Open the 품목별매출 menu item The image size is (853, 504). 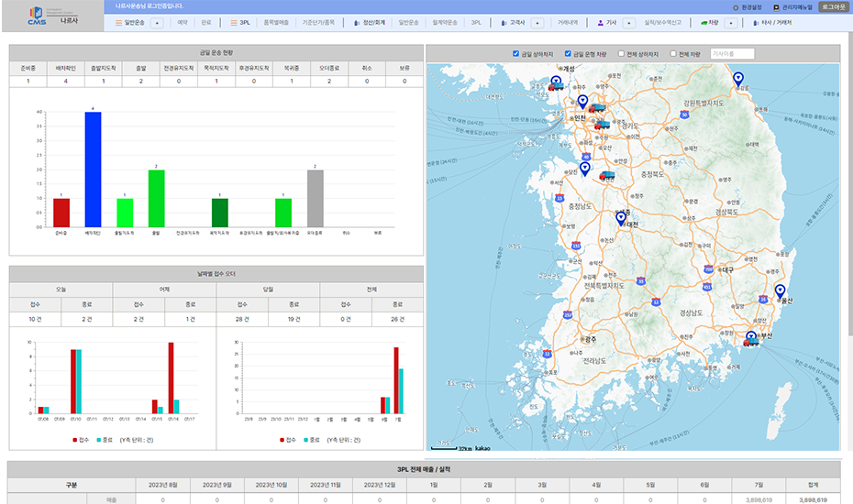pos(276,23)
